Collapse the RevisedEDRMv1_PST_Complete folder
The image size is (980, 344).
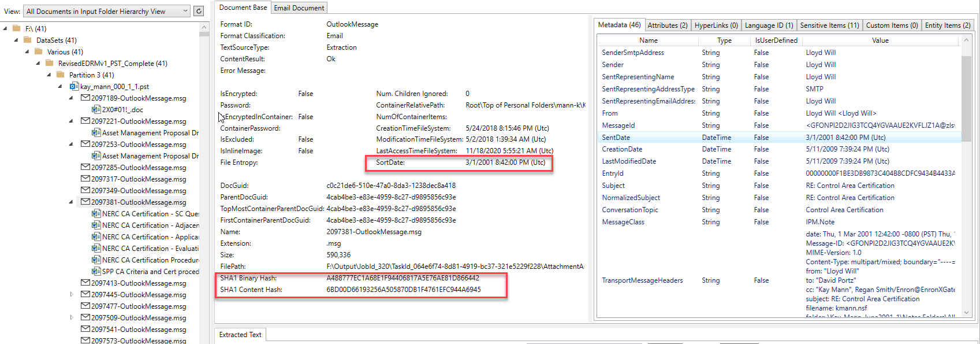tap(39, 64)
